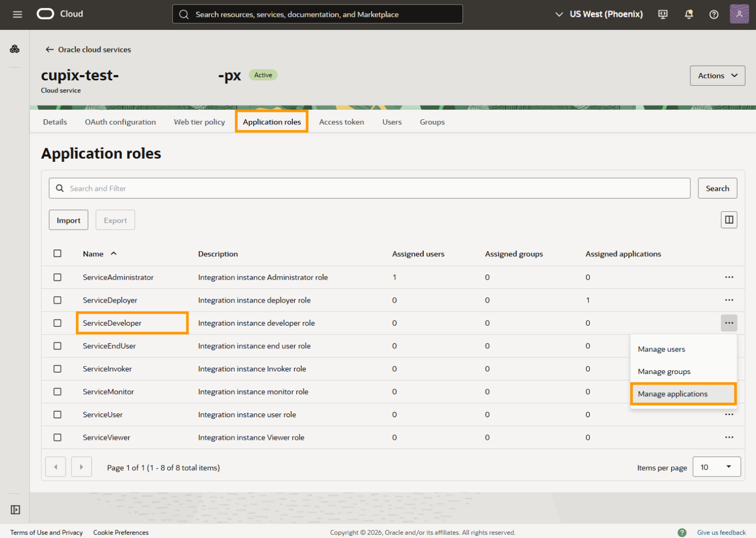This screenshot has width=756, height=538.
Task: Open the hamburger navigation menu
Action: click(x=17, y=14)
